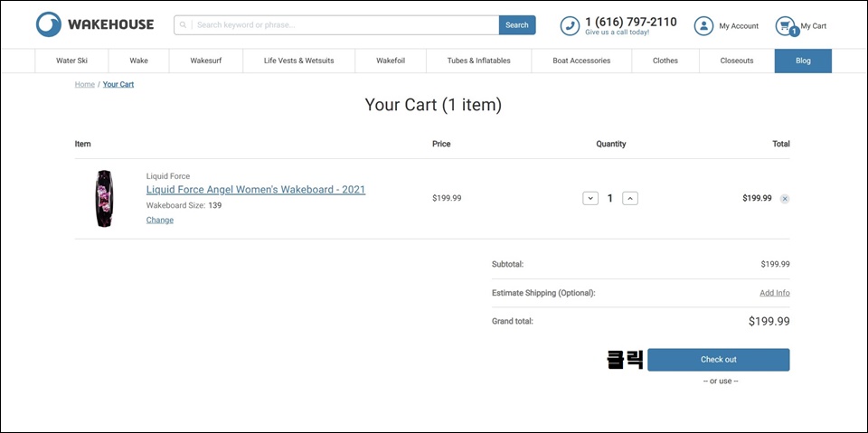Screen dimensions: 868x433
Task: Open the Life Vests & Wetsuits menu
Action: 299,61
